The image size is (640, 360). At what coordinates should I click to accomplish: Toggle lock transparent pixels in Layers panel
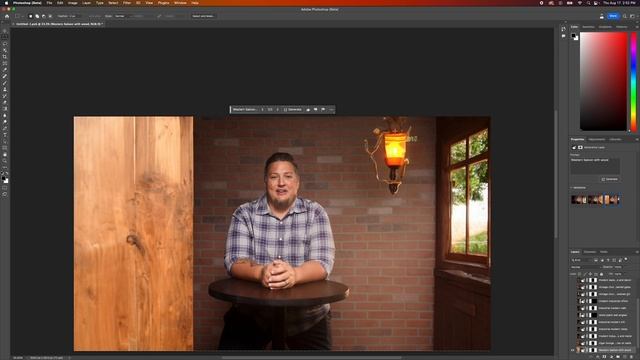tap(579, 274)
